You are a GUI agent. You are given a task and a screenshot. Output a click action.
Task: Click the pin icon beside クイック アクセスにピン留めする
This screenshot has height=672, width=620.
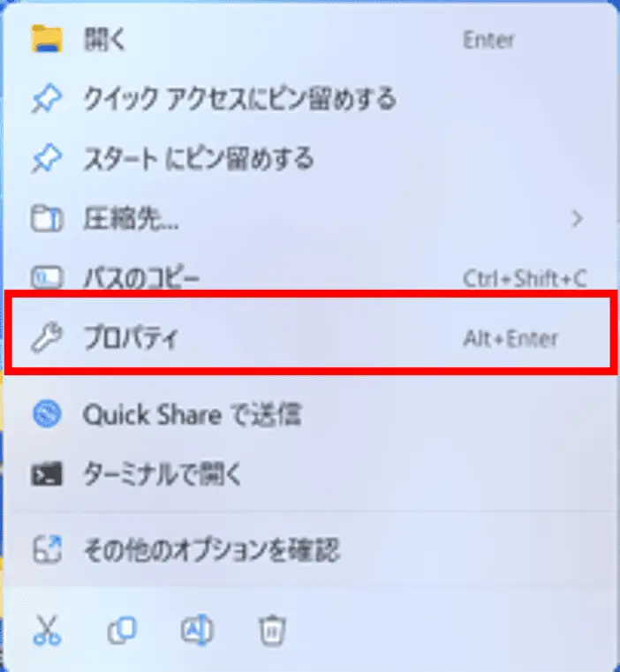47,99
